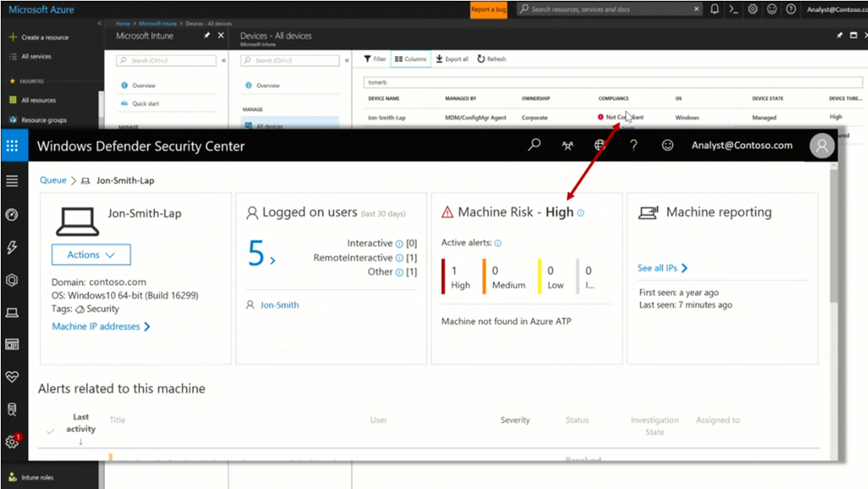Click the feedback smiley in Defender header

668,145
